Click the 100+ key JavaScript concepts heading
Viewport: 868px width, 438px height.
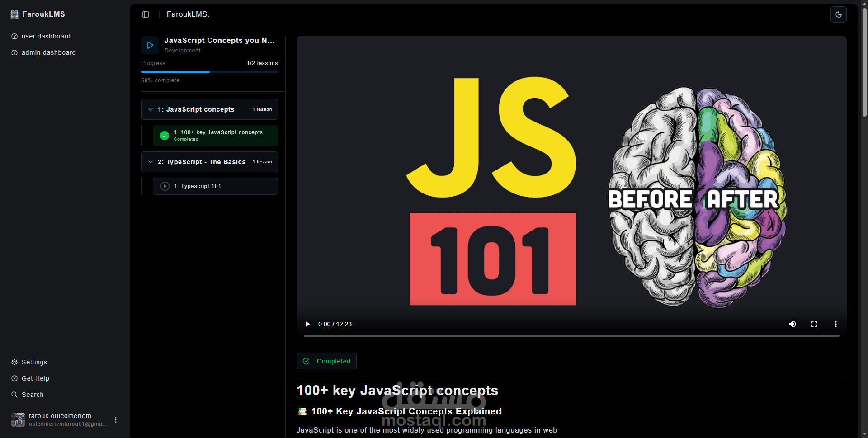pyautogui.click(x=397, y=391)
